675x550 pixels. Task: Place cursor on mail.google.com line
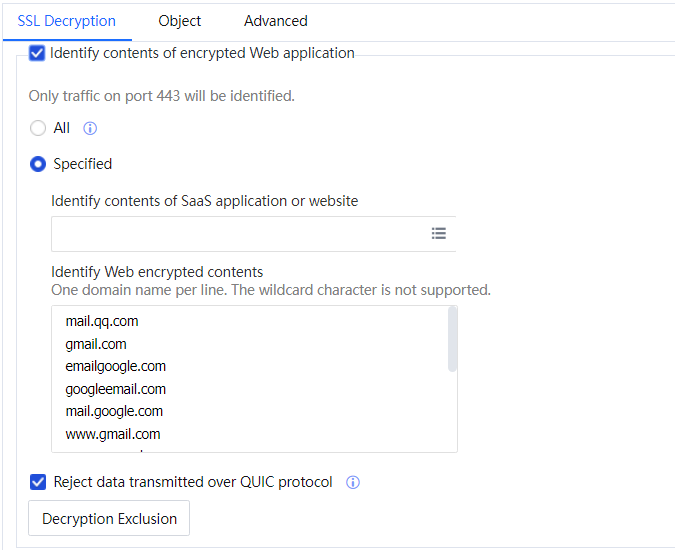[114, 411]
